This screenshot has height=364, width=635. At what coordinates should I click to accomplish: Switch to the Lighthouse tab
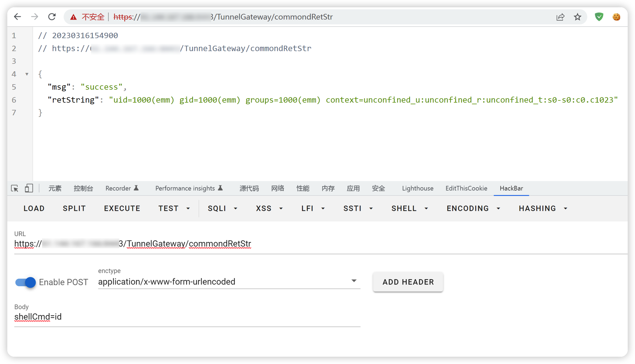click(417, 188)
